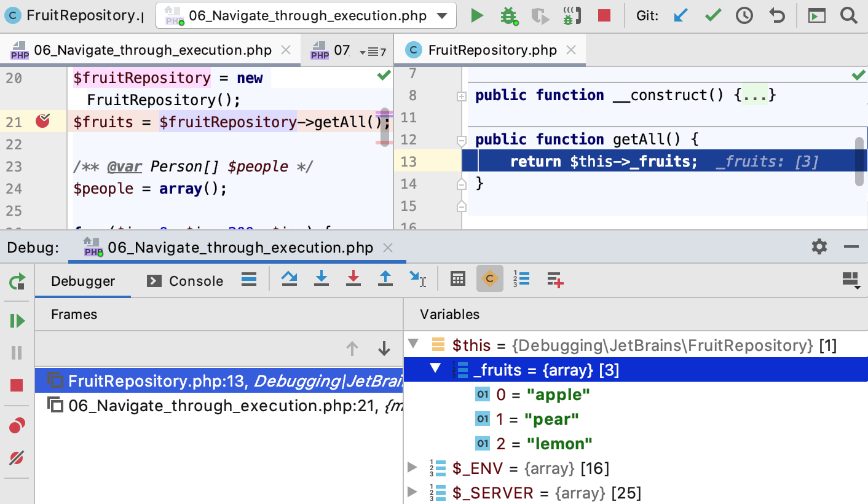Screen dimensions: 868x504
Task: Stop the debug session in the left sidebar
Action: (x=17, y=385)
